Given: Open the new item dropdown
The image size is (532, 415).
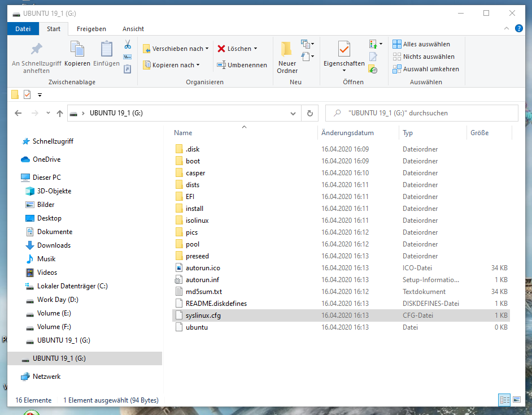Looking at the screenshot, I should point(307,44).
